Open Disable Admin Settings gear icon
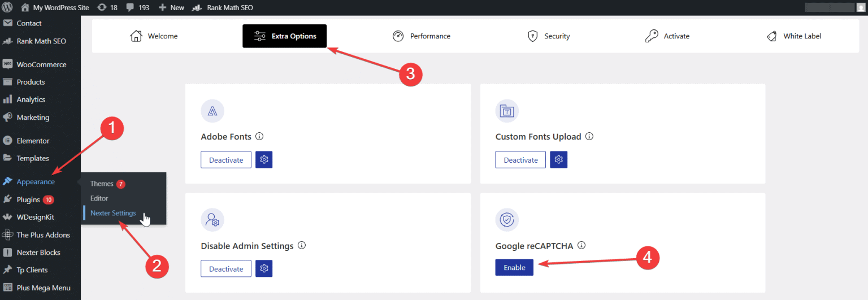 tap(264, 269)
